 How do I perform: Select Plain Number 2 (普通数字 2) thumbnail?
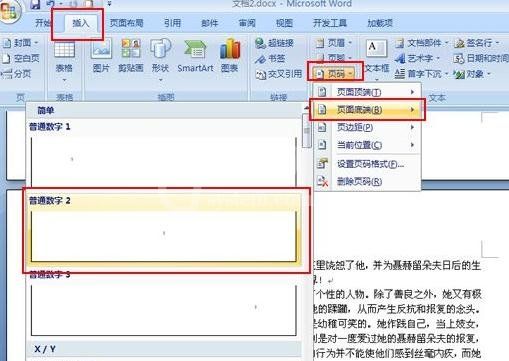click(x=163, y=230)
